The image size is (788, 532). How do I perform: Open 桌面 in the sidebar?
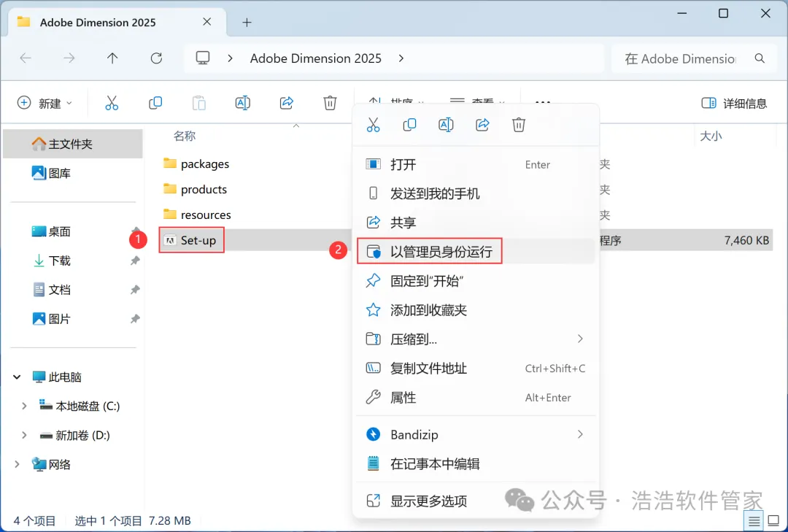tap(51, 231)
